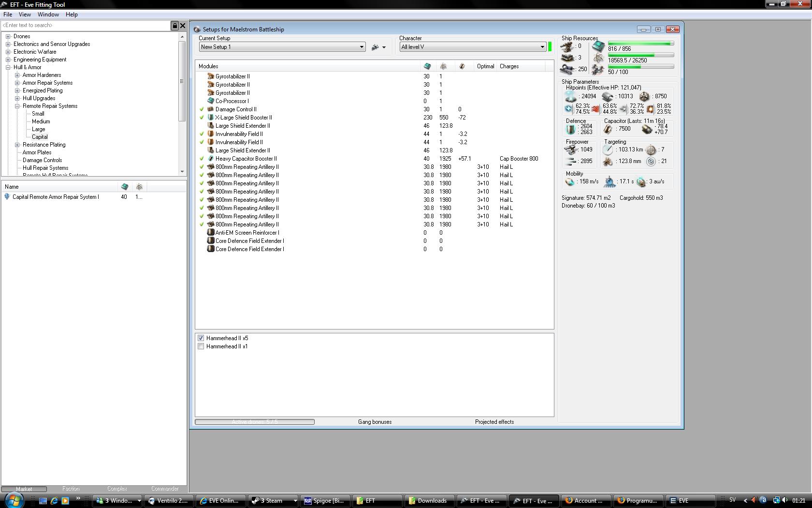Open the View menu
The height and width of the screenshot is (508, 812).
point(25,15)
